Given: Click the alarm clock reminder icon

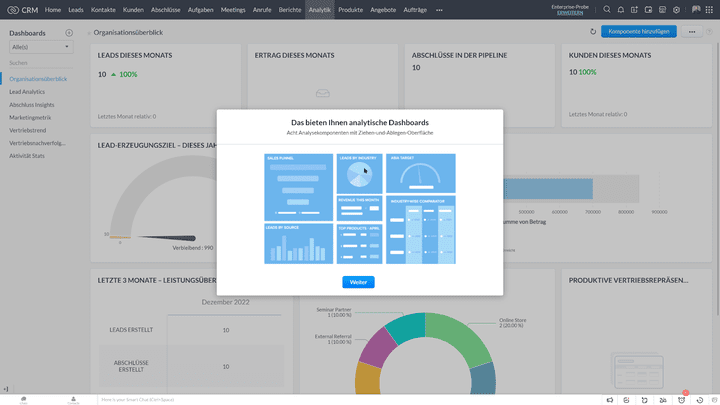Looking at the screenshot, I should [x=681, y=400].
